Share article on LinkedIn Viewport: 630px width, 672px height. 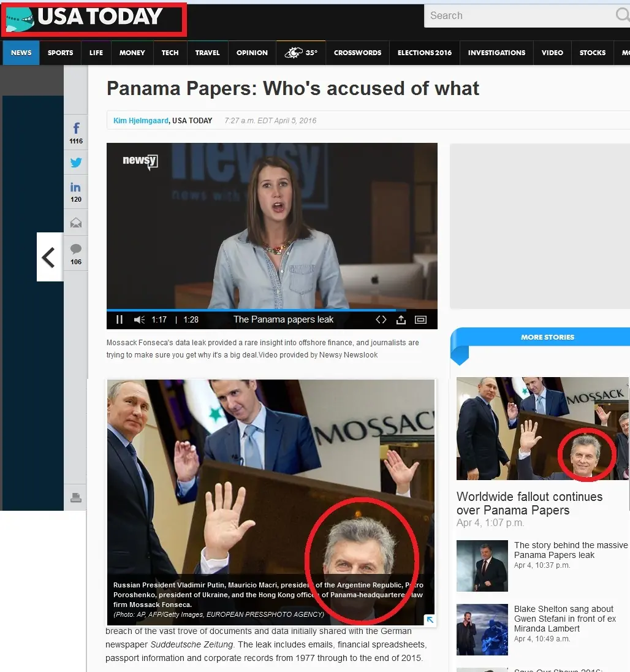tap(76, 192)
